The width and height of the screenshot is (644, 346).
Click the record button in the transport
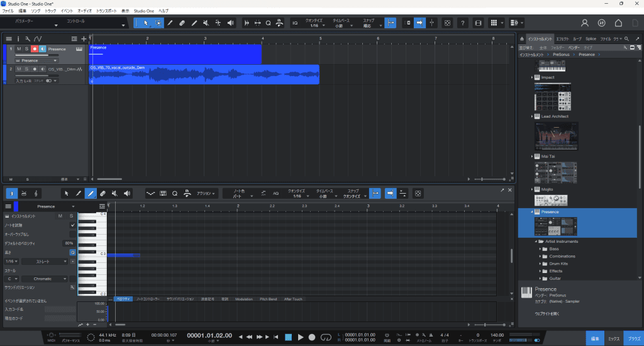[312, 337]
